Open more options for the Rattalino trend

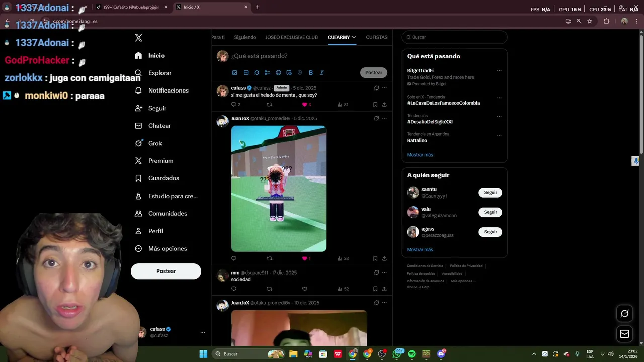point(499,135)
